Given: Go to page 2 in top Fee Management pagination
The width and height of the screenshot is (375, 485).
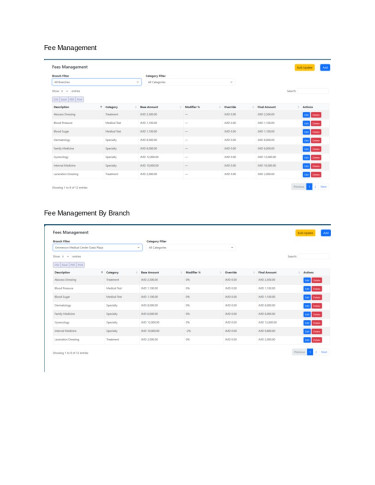Looking at the screenshot, I should point(315,187).
